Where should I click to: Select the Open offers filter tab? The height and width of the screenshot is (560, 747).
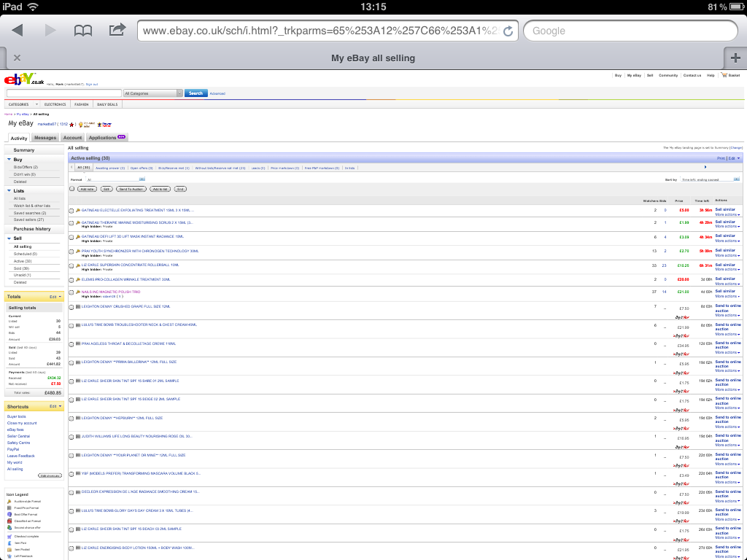click(x=142, y=168)
